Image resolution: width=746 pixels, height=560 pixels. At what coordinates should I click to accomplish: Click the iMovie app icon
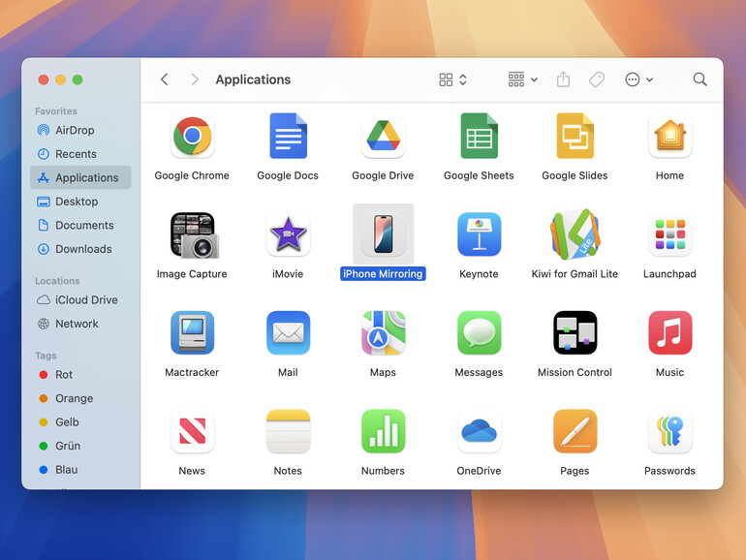288,234
